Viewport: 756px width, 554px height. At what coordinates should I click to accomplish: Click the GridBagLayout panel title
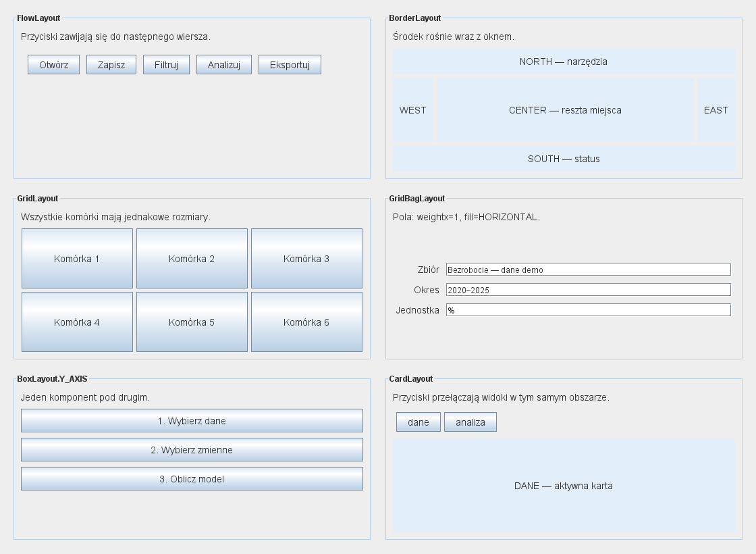coord(417,199)
